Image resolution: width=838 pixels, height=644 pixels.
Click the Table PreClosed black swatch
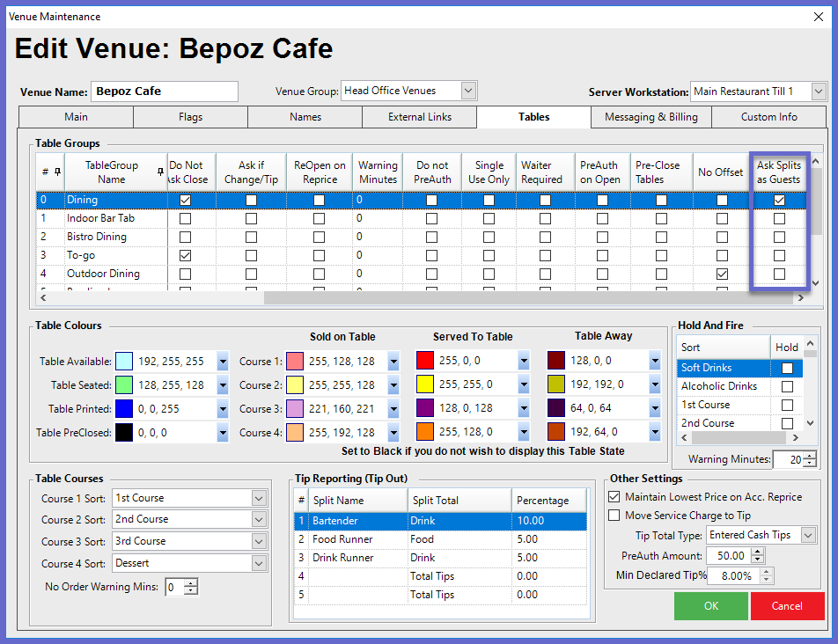coord(124,433)
